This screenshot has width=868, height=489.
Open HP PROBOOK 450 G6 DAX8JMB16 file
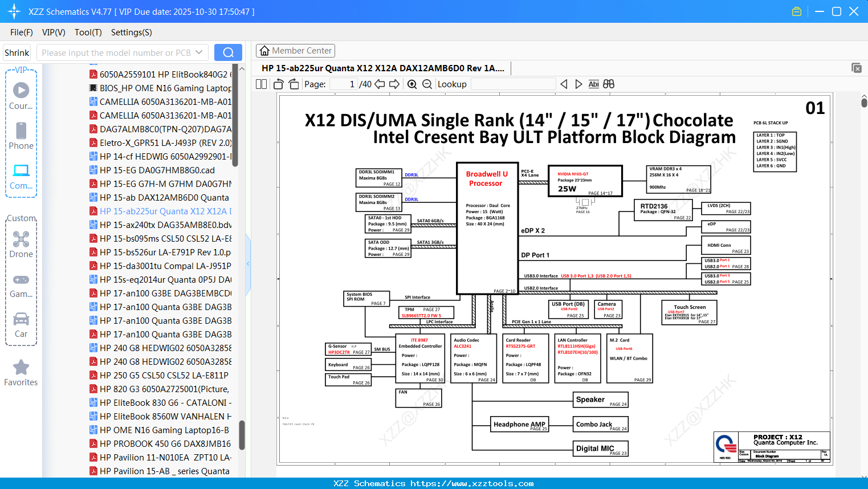[161, 444]
